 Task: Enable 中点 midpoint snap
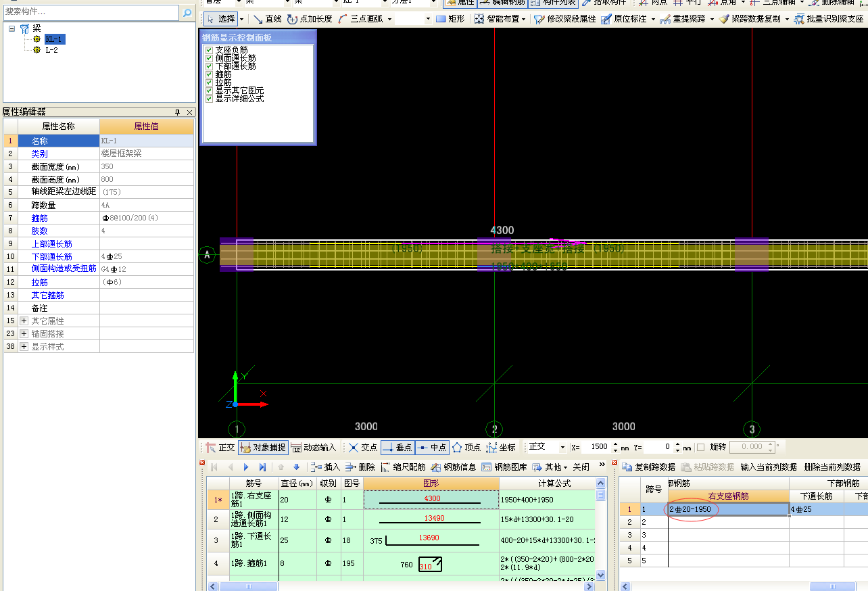(432, 448)
